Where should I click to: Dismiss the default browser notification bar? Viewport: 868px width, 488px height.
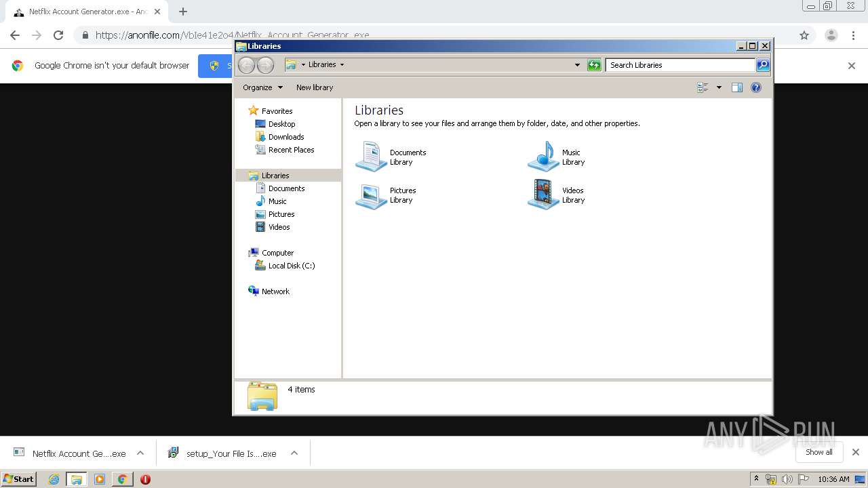(x=852, y=66)
